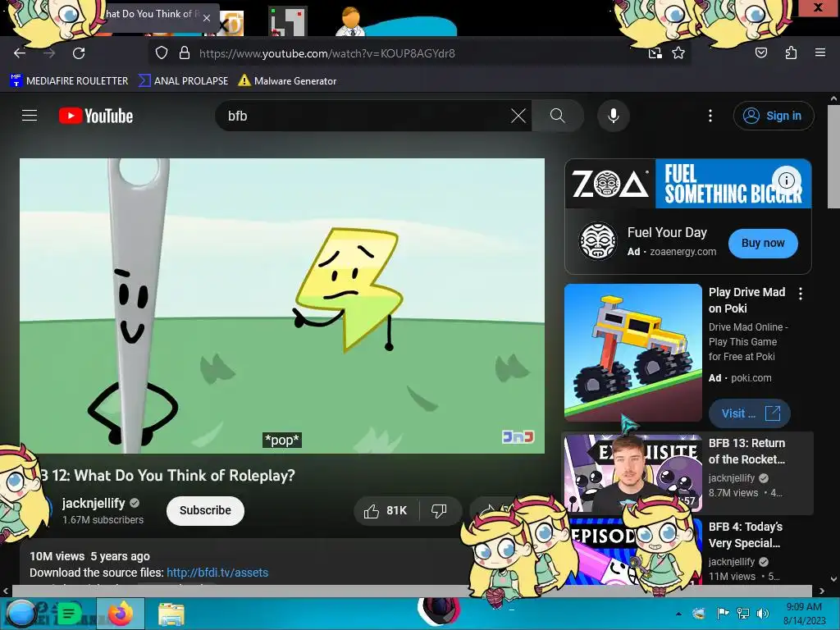Open the MEDIAFIRE ROULETTER bookmark

(x=69, y=81)
